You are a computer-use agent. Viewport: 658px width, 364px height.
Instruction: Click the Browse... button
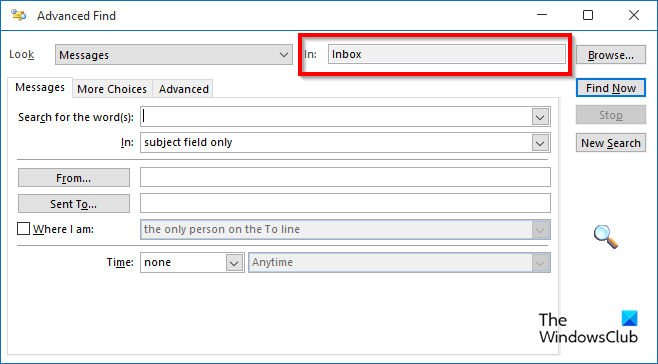611,55
